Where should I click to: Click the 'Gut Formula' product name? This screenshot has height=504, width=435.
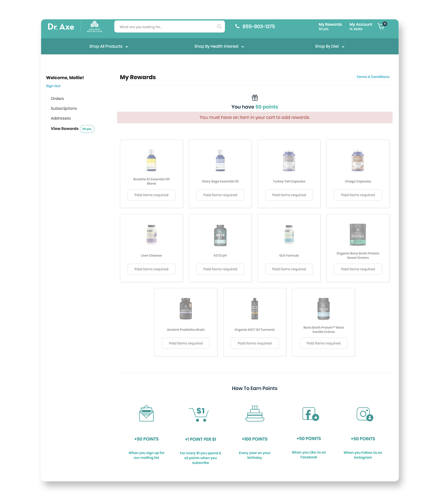click(x=289, y=255)
